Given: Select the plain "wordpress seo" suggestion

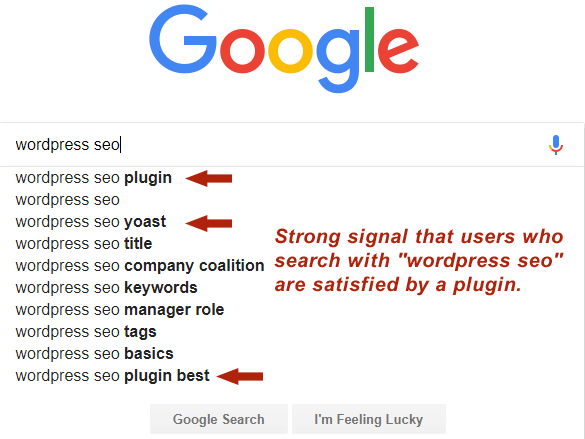Looking at the screenshot, I should pos(68,200).
